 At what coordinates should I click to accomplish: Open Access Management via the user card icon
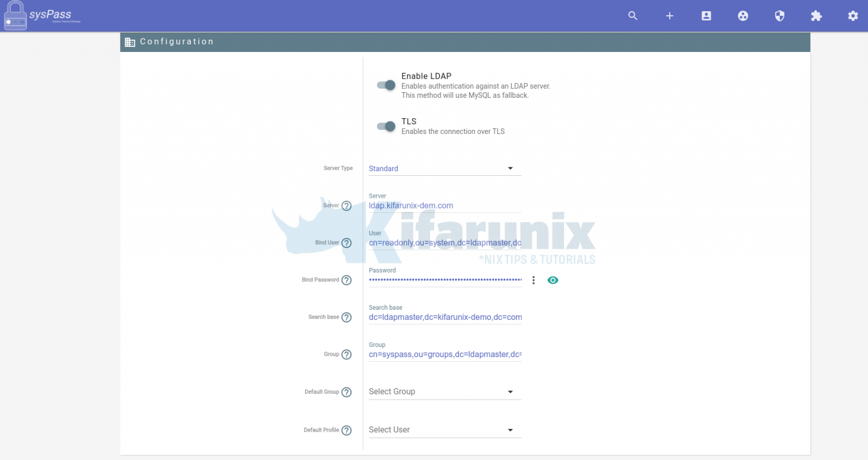pyautogui.click(x=706, y=16)
